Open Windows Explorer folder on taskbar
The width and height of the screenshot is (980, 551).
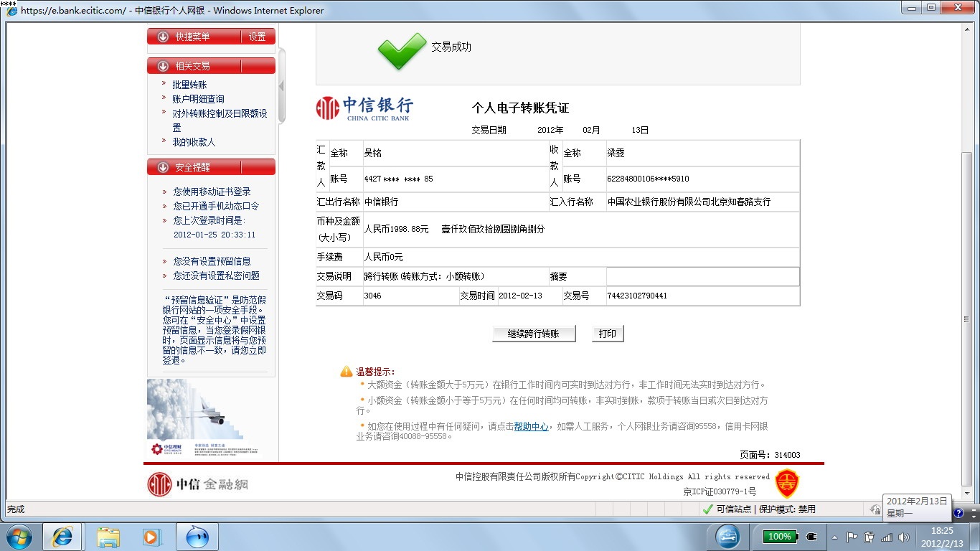[108, 536]
